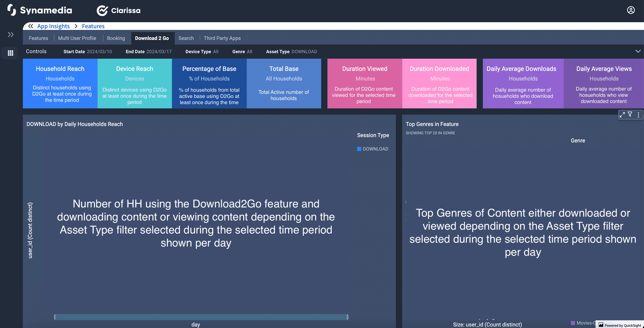Go to App Insights breadcrumb link
The height and width of the screenshot is (328, 644).
click(x=54, y=26)
